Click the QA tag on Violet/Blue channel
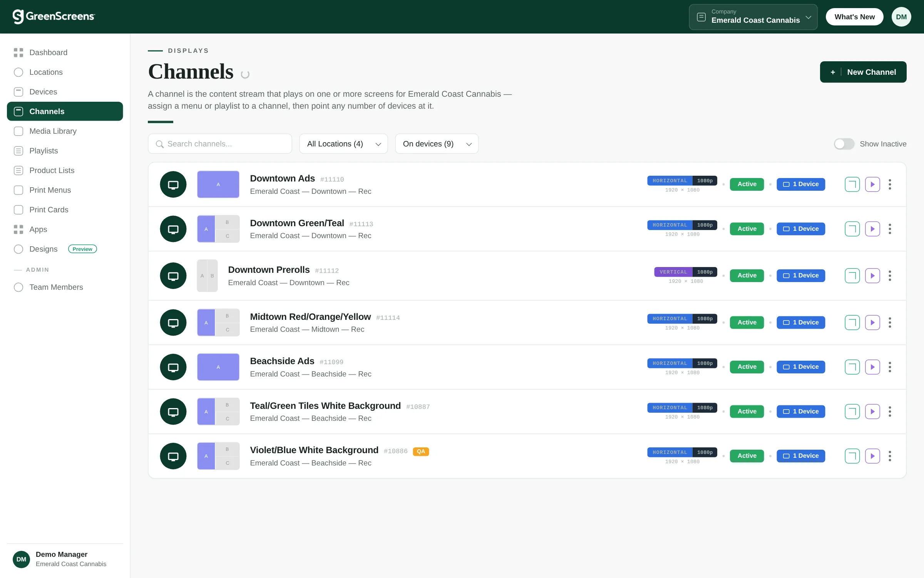The image size is (924, 578). pyautogui.click(x=421, y=451)
